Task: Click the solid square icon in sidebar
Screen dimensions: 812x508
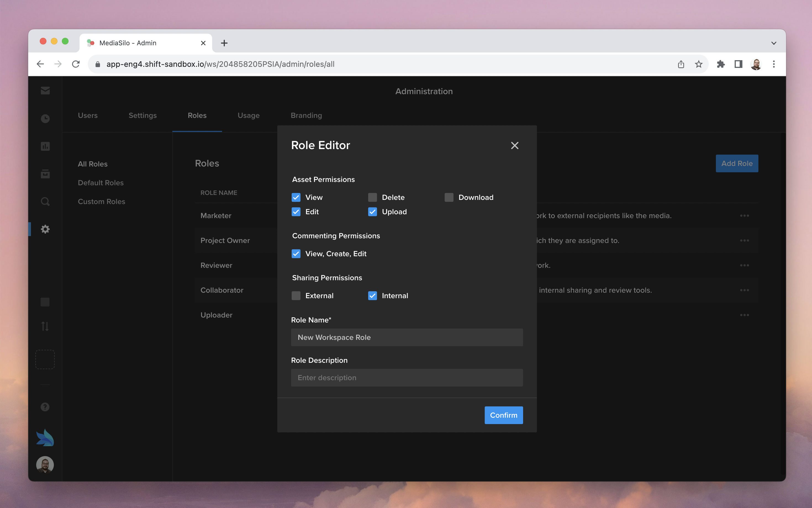Action: click(45, 302)
